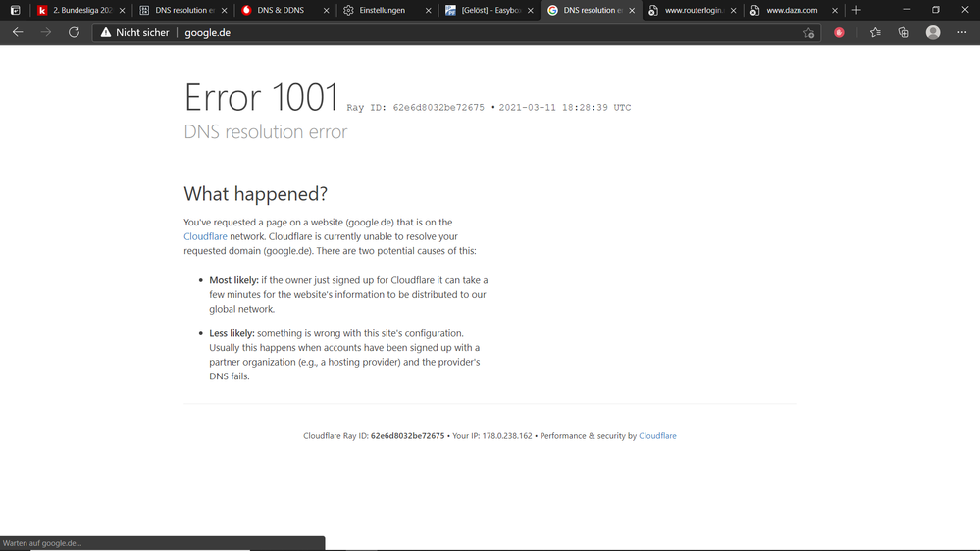
Task: Close the first DNS resolution tab
Action: (224, 10)
